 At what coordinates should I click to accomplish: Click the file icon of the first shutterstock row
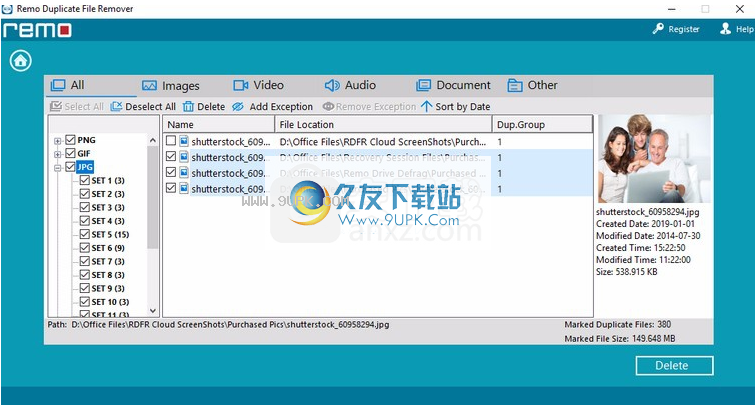click(184, 141)
